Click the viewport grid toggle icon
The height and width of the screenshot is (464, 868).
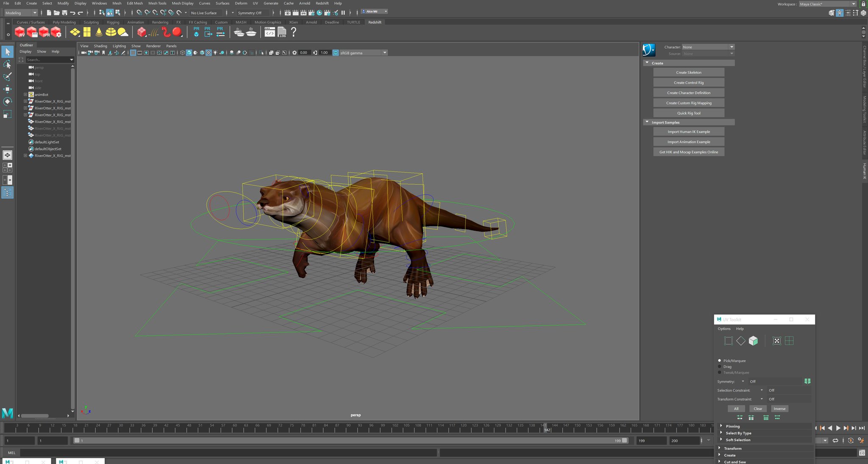[133, 53]
